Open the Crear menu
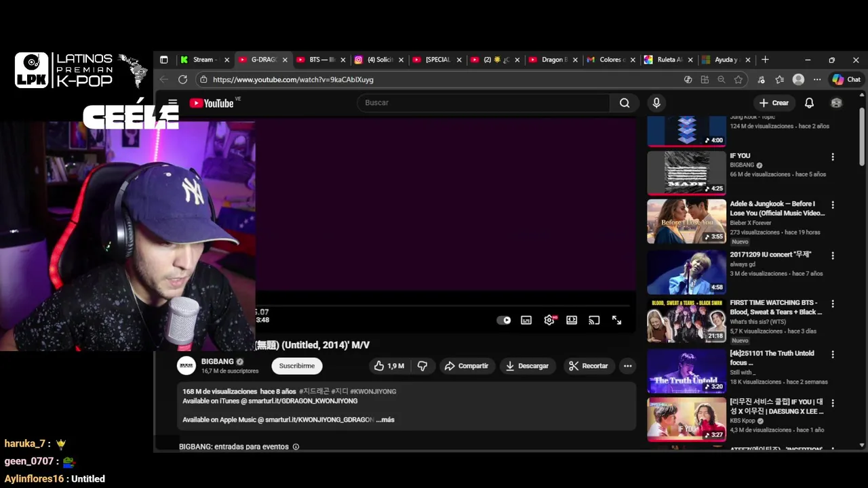868x488 pixels. (774, 103)
